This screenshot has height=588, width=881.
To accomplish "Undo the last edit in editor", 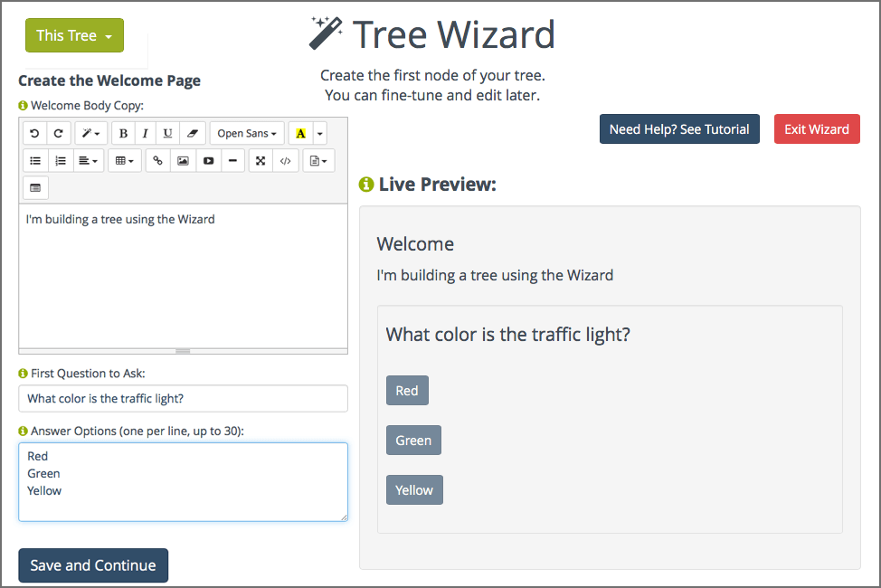I will [34, 133].
